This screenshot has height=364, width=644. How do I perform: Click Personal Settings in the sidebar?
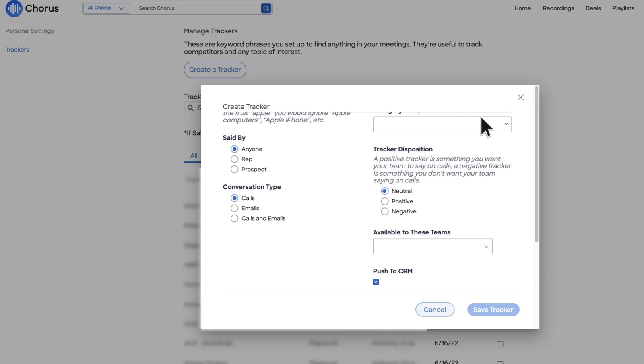[29, 31]
